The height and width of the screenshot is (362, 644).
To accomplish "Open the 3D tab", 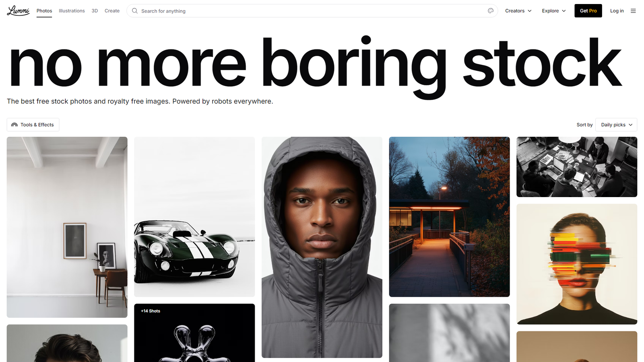I will [x=95, y=11].
